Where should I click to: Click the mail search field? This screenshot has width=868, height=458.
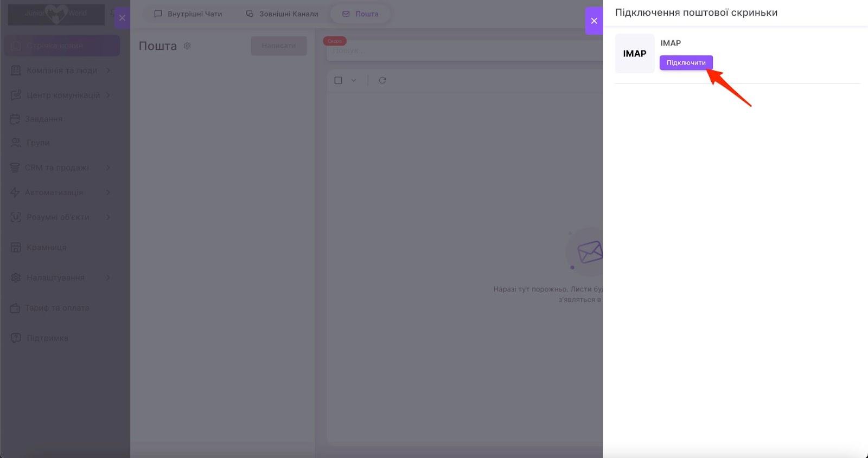[464, 50]
